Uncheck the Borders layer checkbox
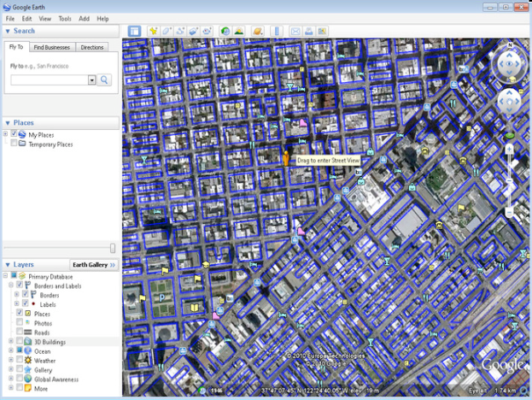532x400 pixels. 26,294
